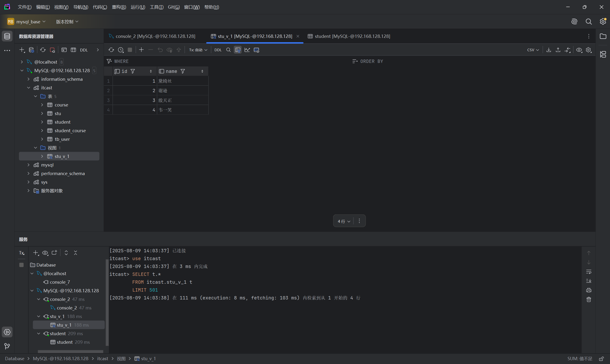
Task: Click the reload data icon in grid toolbar
Action: pyautogui.click(x=111, y=50)
